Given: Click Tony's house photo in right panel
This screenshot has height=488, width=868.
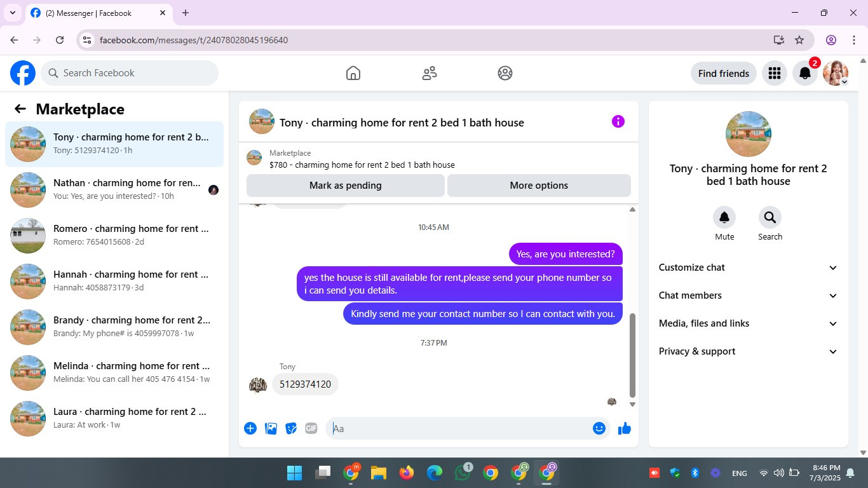Looking at the screenshot, I should click(749, 134).
